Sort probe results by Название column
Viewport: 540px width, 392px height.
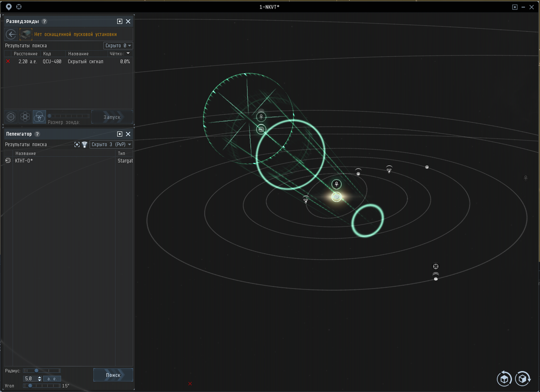pos(87,54)
